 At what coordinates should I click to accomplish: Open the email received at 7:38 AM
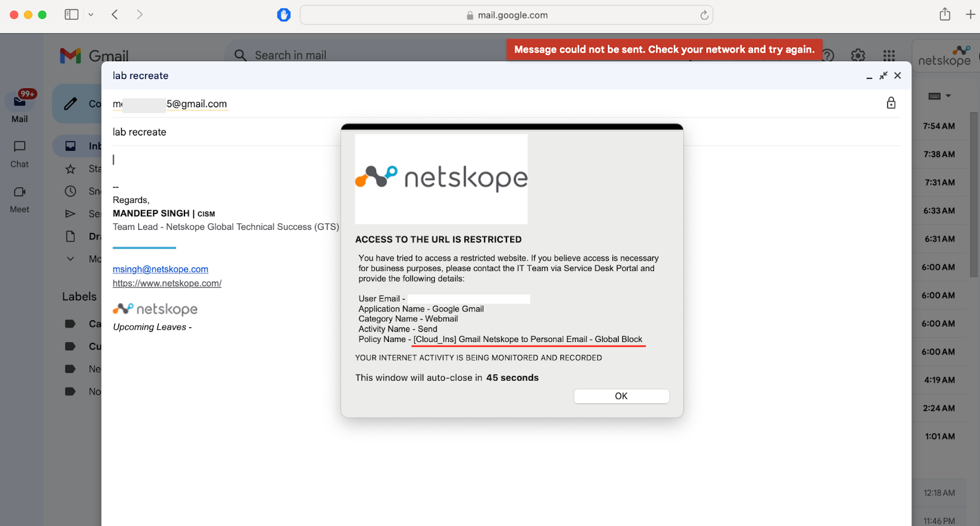pos(939,154)
